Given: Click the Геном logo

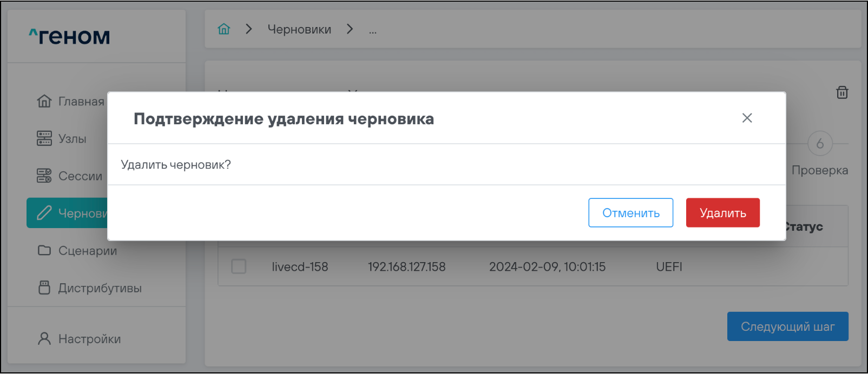Looking at the screenshot, I should [x=69, y=36].
